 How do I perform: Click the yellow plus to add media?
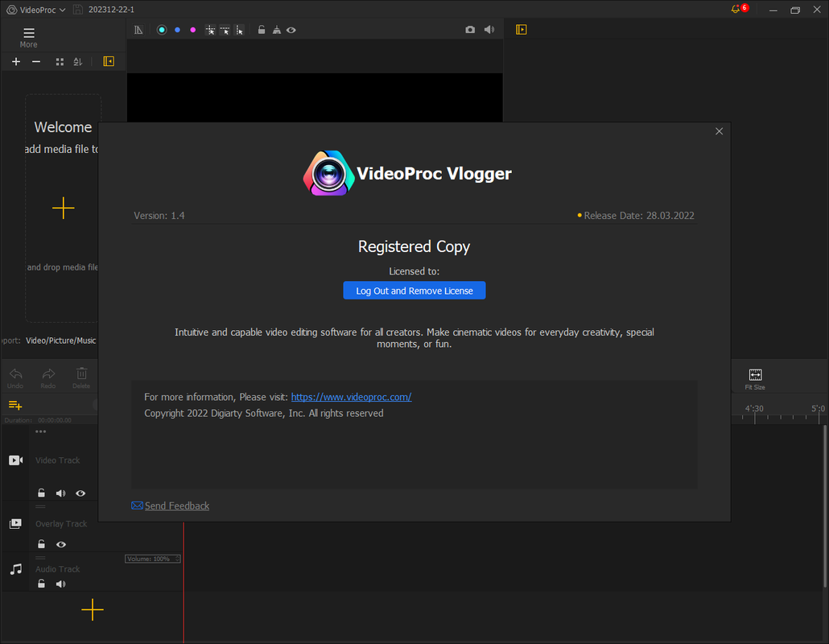click(64, 208)
